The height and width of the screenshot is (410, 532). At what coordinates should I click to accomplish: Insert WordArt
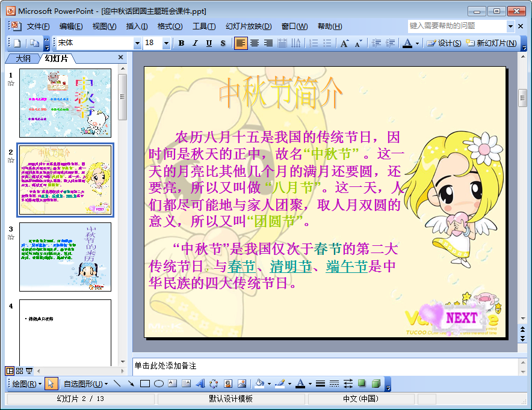200,384
